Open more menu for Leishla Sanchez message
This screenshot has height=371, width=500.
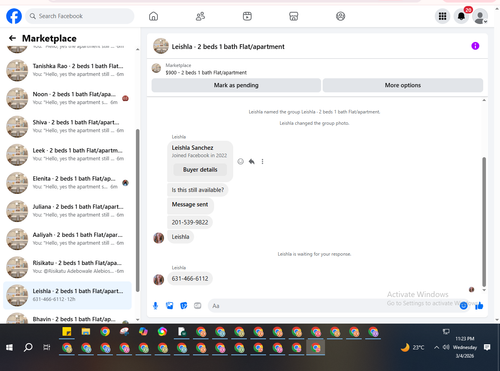point(262,162)
